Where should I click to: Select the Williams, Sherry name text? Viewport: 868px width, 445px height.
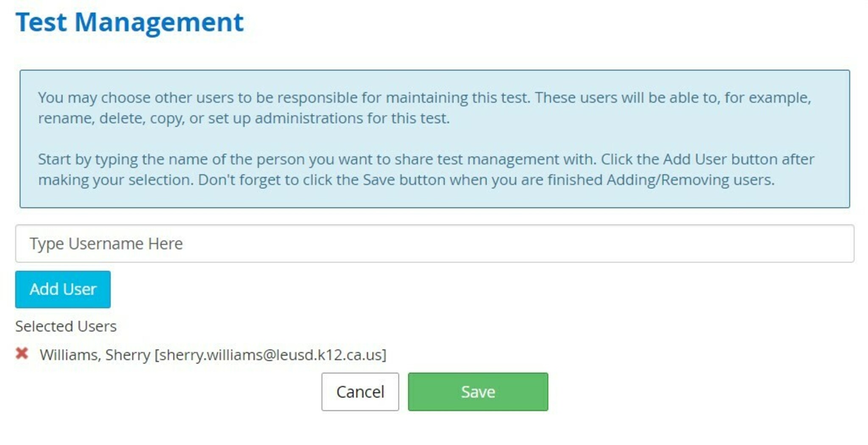95,355
